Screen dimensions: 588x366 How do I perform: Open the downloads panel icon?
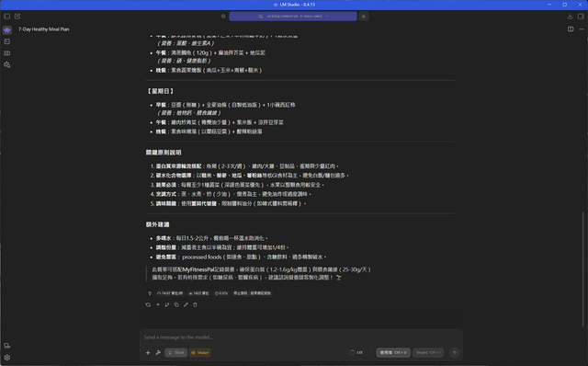click(570, 17)
